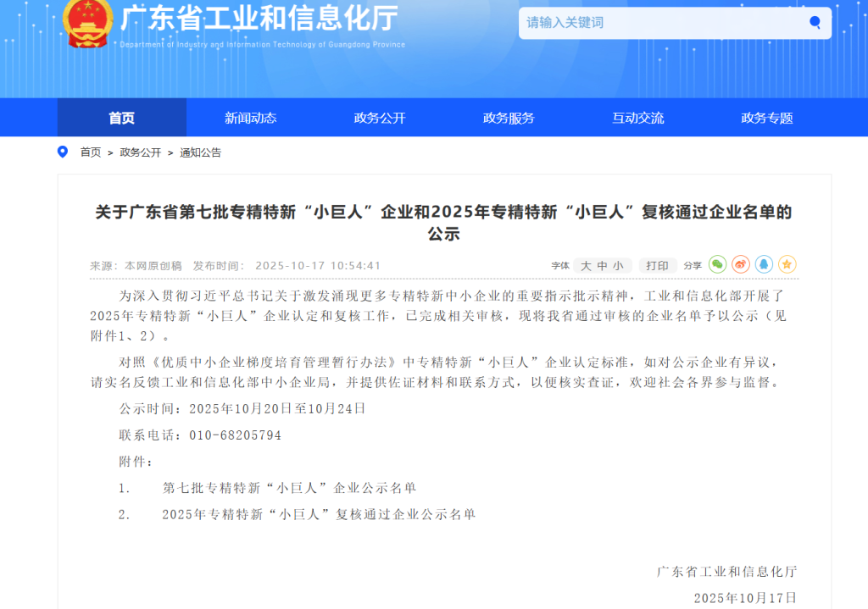This screenshot has width=868, height=609.
Task: Set font size to large (大)
Action: (586, 266)
